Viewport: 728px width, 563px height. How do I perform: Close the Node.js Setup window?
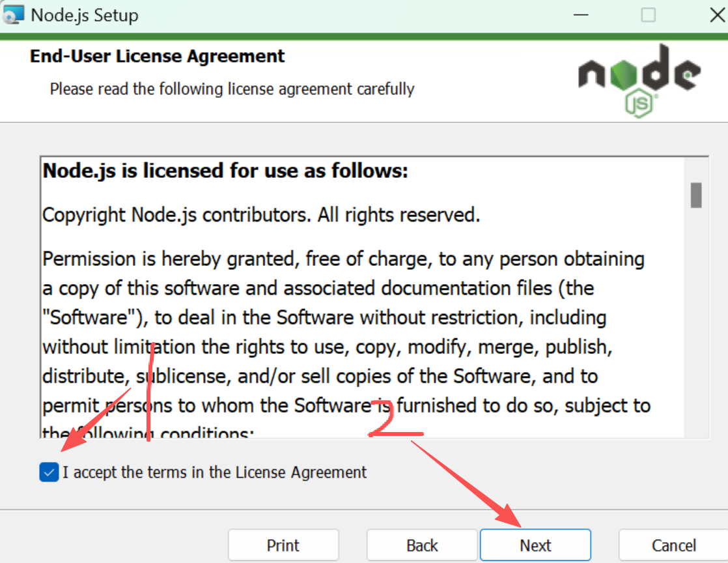pyautogui.click(x=718, y=15)
